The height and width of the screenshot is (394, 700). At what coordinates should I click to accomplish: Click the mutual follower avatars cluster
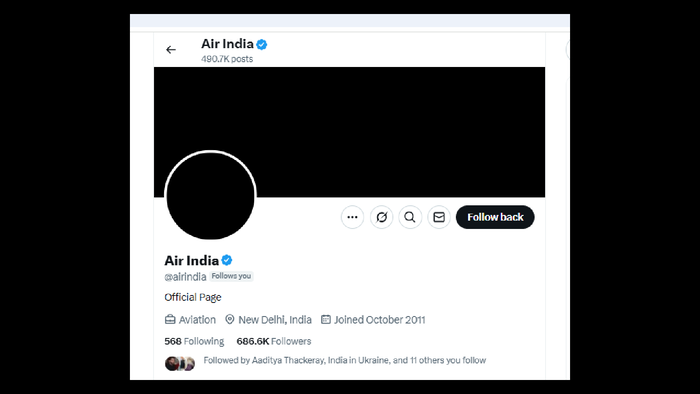(180, 364)
